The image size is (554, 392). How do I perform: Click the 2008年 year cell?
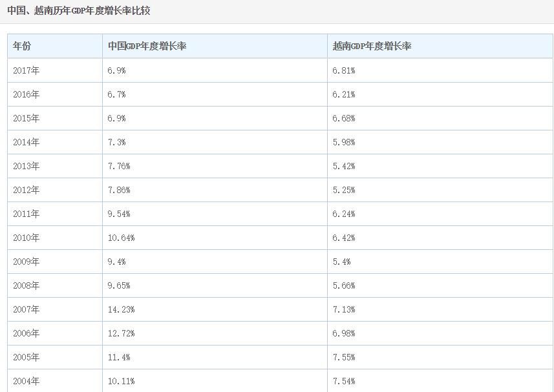26,285
